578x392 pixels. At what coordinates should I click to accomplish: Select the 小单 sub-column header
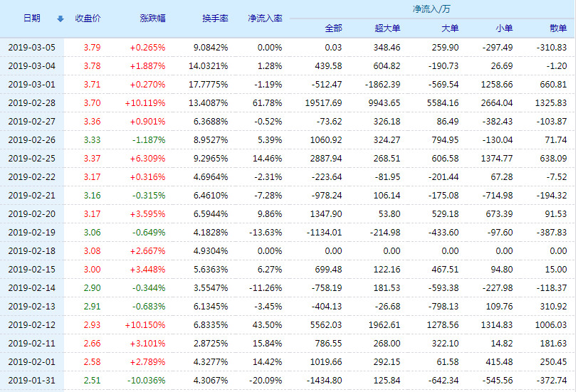tap(504, 28)
